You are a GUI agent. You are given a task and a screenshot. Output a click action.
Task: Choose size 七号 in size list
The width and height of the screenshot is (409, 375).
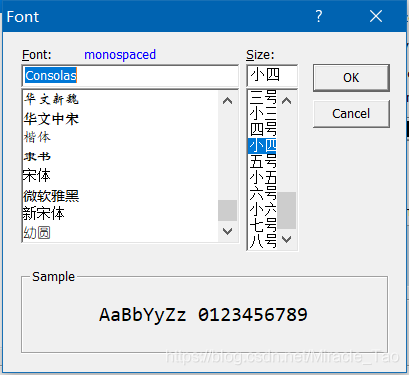[263, 226]
